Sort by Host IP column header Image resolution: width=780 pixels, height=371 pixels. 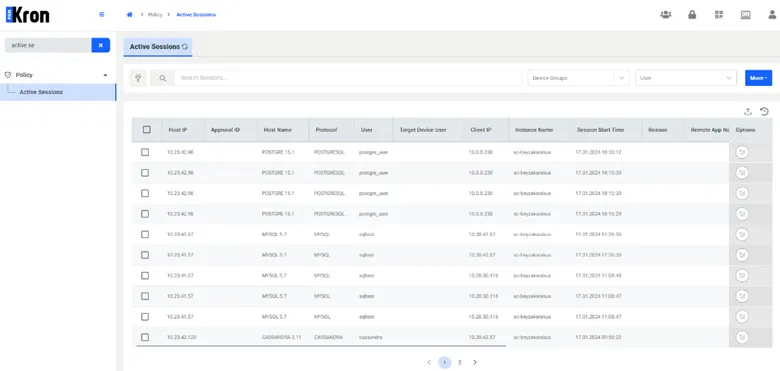(178, 130)
